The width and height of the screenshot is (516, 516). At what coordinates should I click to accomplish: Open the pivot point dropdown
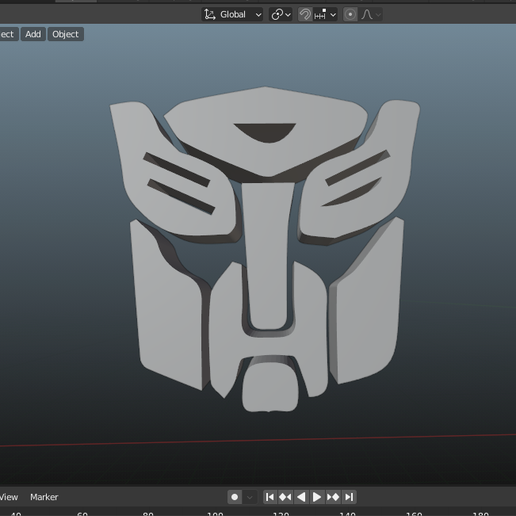281,14
